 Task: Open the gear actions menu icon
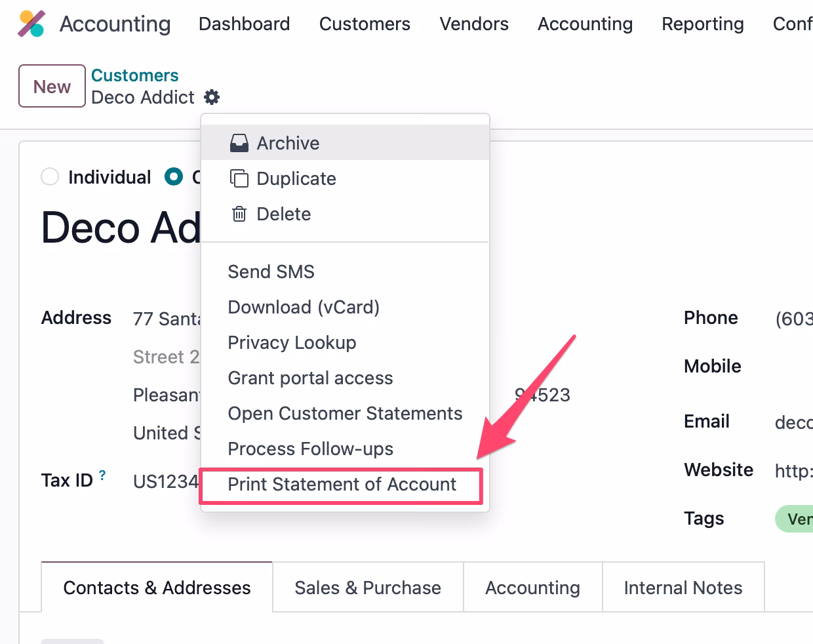[x=212, y=98]
